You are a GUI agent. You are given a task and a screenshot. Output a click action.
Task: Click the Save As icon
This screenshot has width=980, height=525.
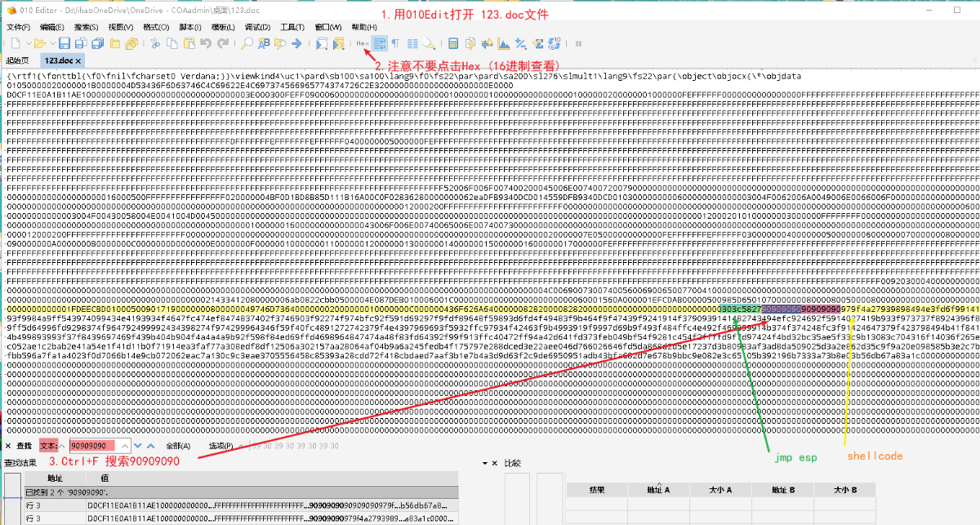click(x=81, y=42)
